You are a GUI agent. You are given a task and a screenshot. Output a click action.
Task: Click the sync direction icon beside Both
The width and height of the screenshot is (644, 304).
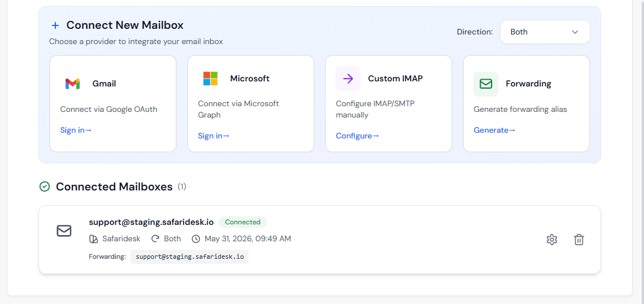coord(155,238)
